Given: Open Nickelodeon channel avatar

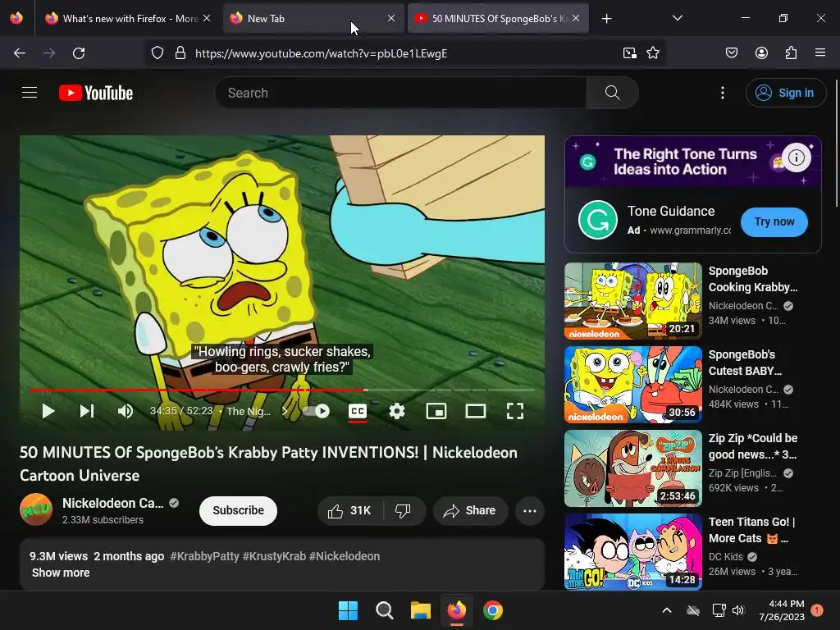Looking at the screenshot, I should pos(36,509).
